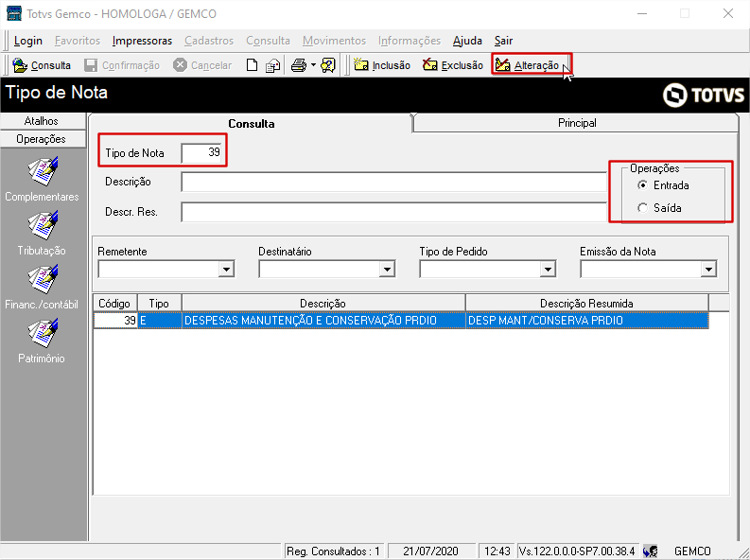The image size is (750, 560).
Task: Open the Patrimônio shortcut icon
Action: click(43, 333)
